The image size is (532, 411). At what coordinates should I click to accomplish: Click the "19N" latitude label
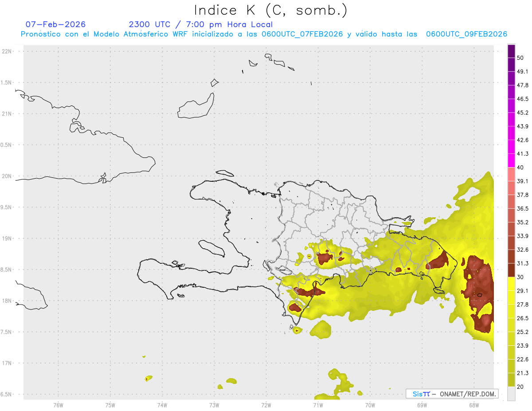point(7,239)
